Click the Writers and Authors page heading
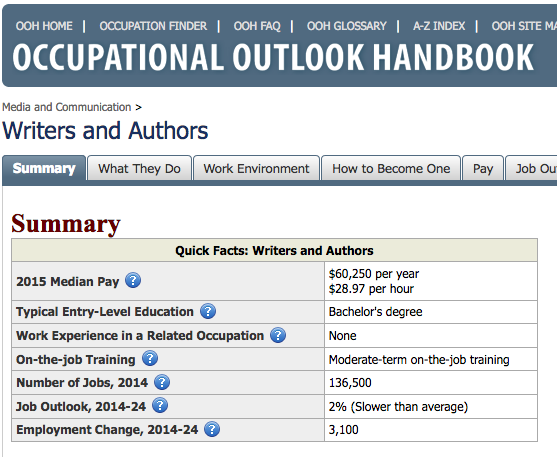Image resolution: width=557 pixels, height=457 pixels. point(105,131)
